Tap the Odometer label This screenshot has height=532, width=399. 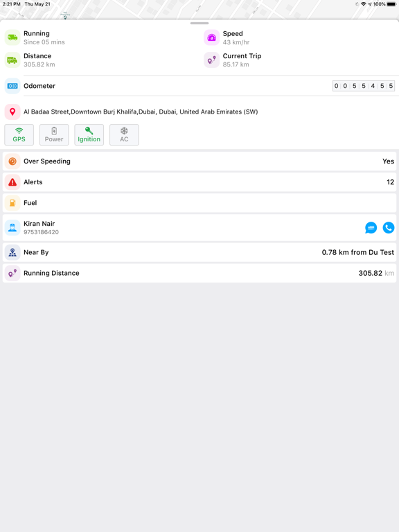click(x=39, y=86)
